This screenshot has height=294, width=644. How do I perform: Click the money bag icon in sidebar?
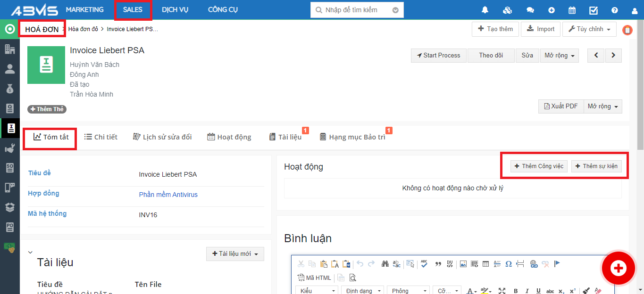click(x=9, y=89)
